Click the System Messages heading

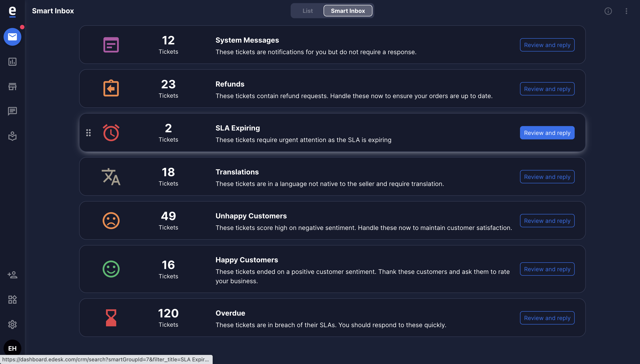[x=247, y=40]
